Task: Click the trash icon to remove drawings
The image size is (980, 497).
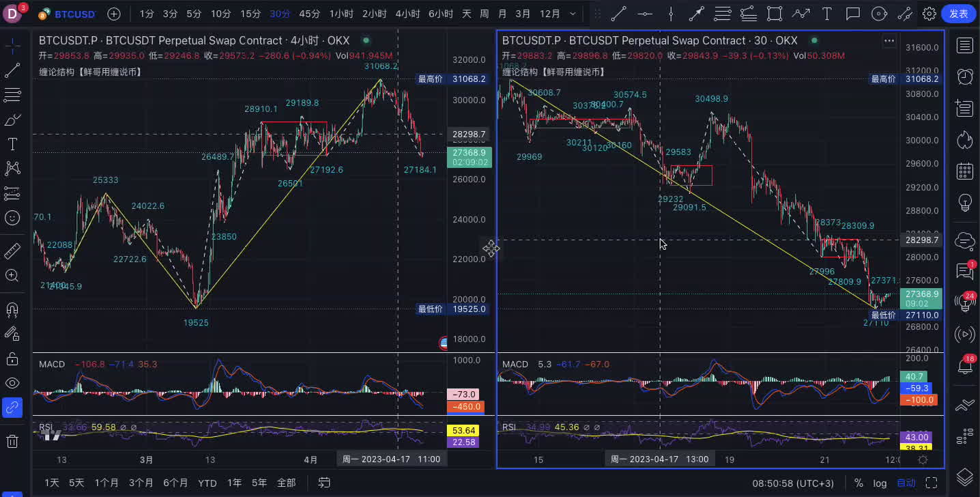Action: 12,441
